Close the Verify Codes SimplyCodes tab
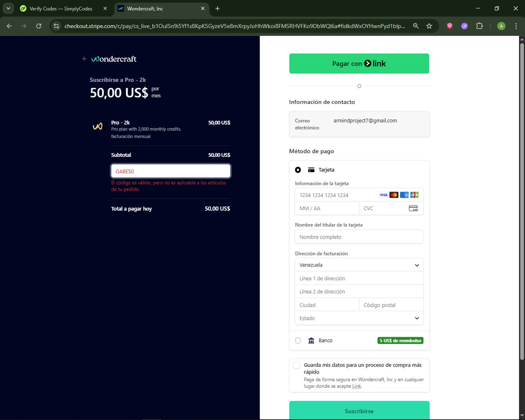The width and height of the screenshot is (525, 420). pos(105,8)
